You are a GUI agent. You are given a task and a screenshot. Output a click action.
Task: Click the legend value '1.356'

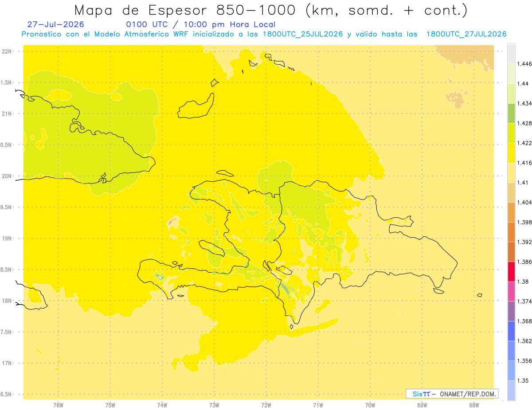pyautogui.click(x=524, y=361)
